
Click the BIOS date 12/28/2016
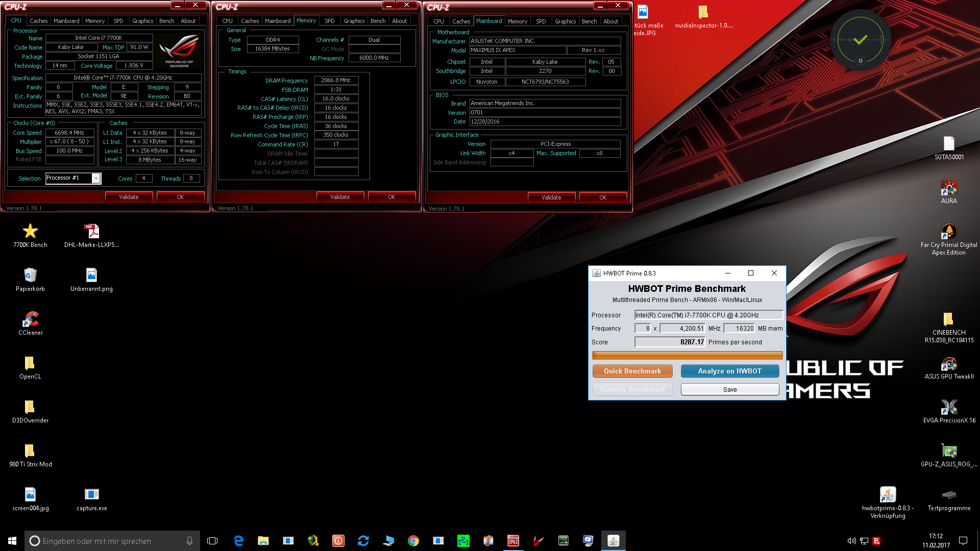click(545, 121)
